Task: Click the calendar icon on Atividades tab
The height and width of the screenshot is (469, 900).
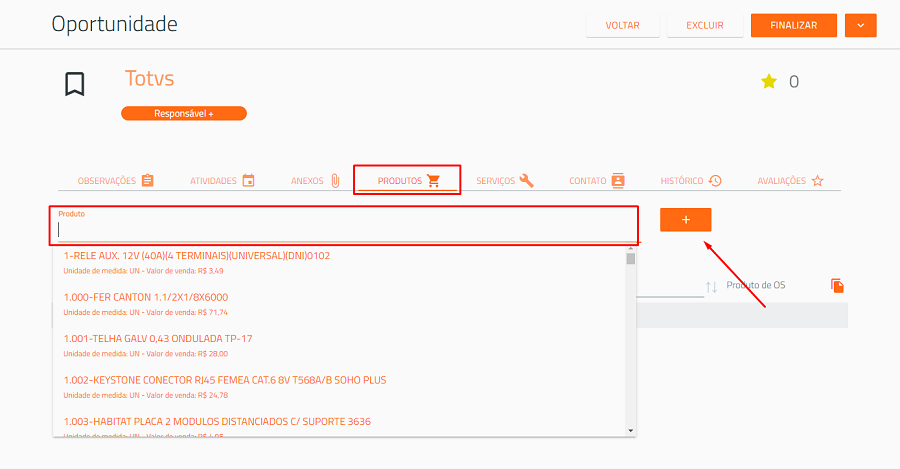Action: 249,180
